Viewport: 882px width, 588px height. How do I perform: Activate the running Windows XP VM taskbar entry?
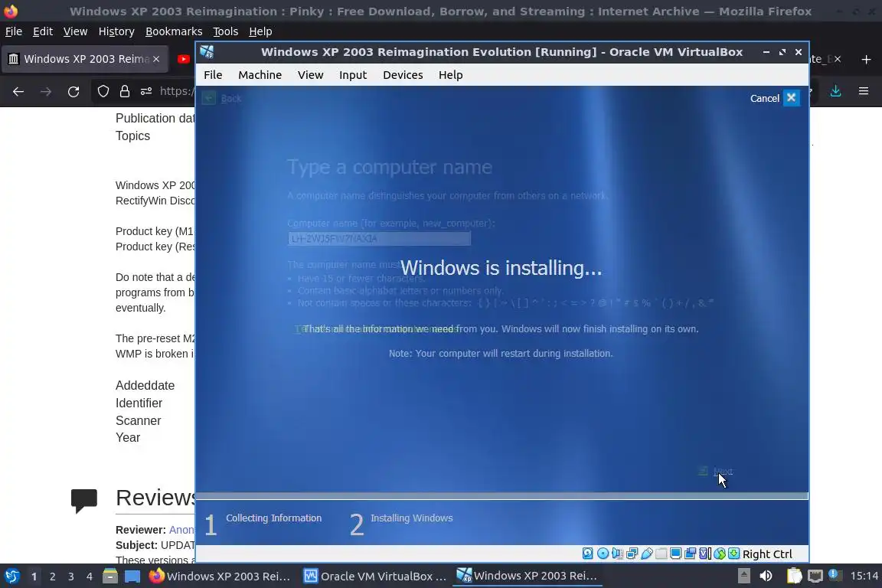pyautogui.click(x=527, y=577)
